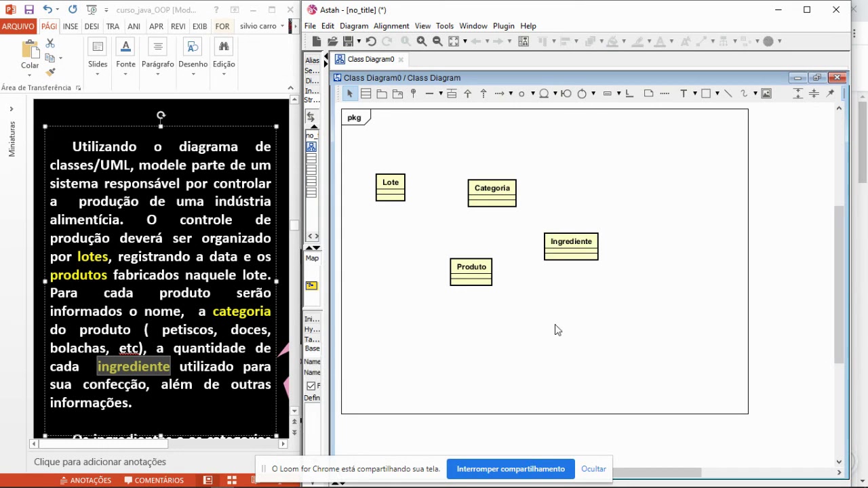
Task: Close the Class Diagram0 tab
Action: coord(402,60)
